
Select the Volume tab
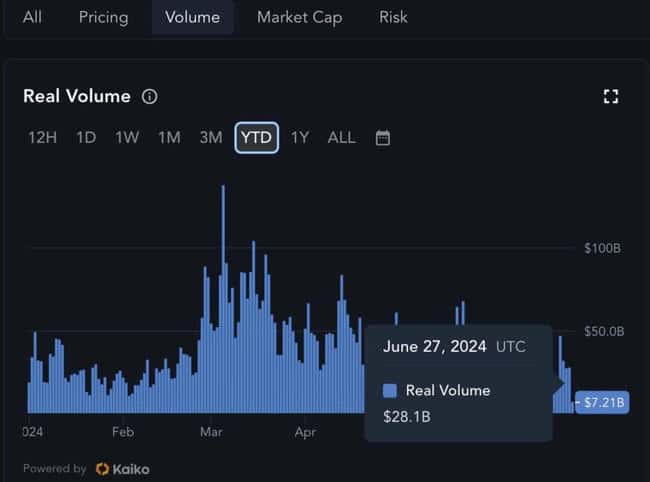(193, 17)
